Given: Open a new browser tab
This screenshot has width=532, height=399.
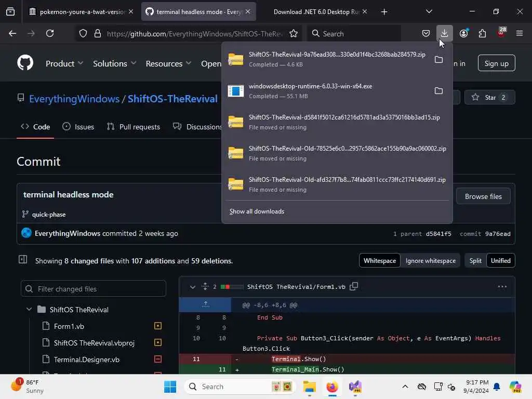Looking at the screenshot, I should [x=384, y=12].
